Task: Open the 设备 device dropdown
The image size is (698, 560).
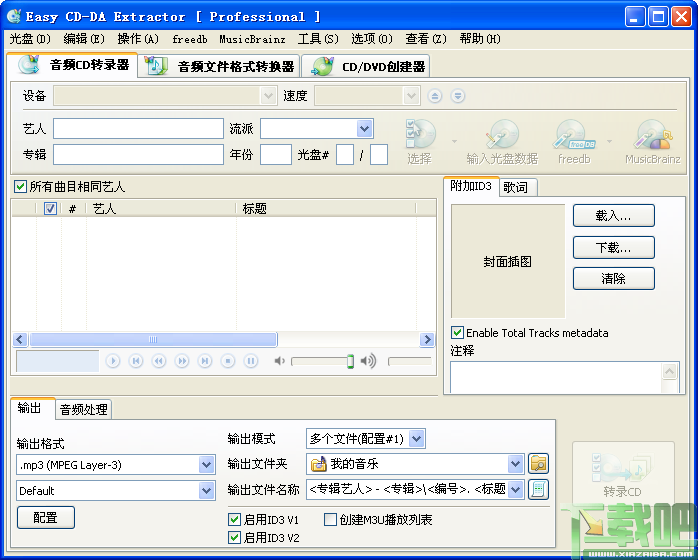Action: coord(268,96)
